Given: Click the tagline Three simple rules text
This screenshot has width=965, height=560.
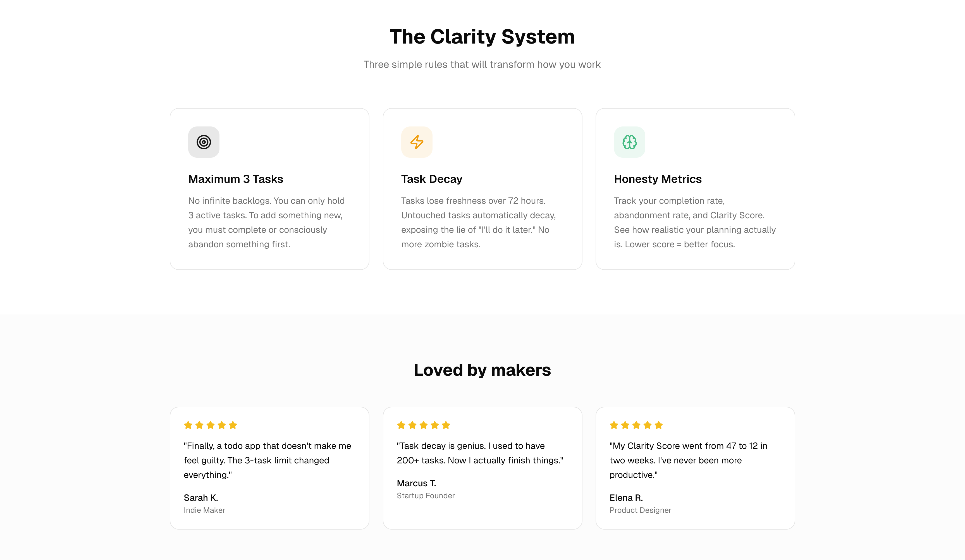Looking at the screenshot, I should 482,64.
